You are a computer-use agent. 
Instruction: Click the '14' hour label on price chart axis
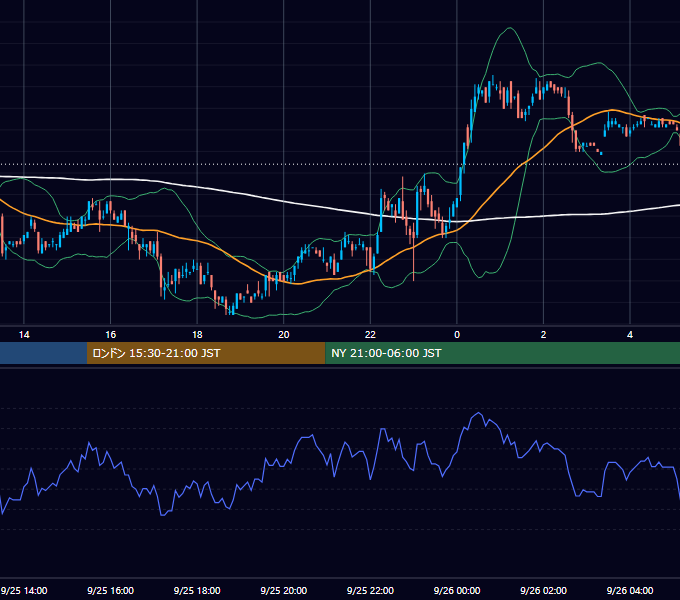pos(24,335)
